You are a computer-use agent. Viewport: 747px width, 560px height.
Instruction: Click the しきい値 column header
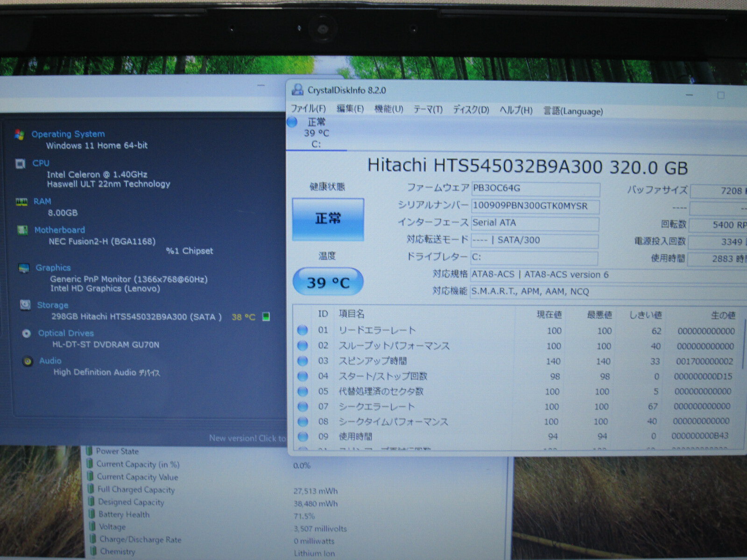(x=645, y=315)
